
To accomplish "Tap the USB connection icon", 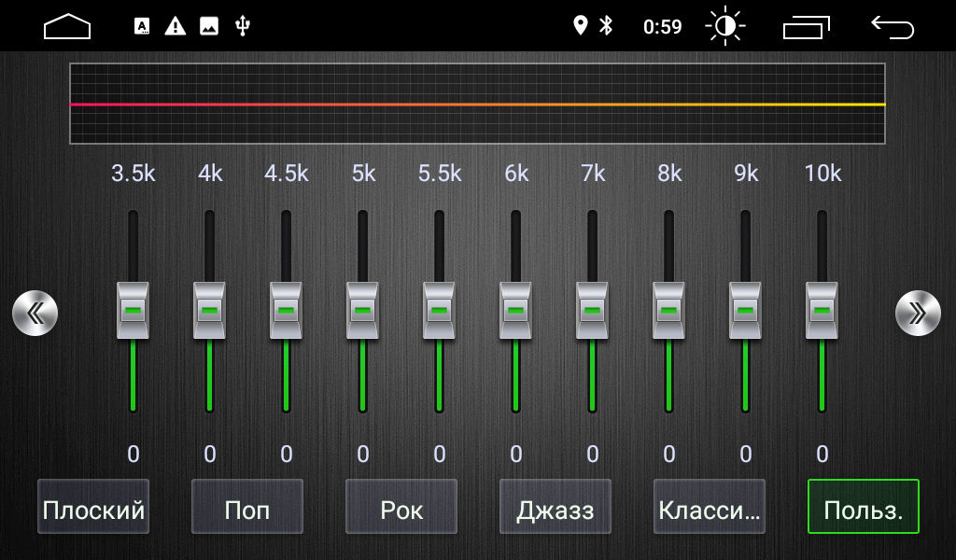I will (x=243, y=26).
